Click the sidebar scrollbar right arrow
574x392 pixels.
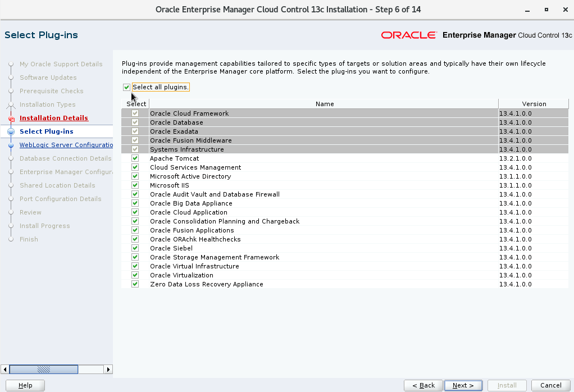(x=108, y=370)
